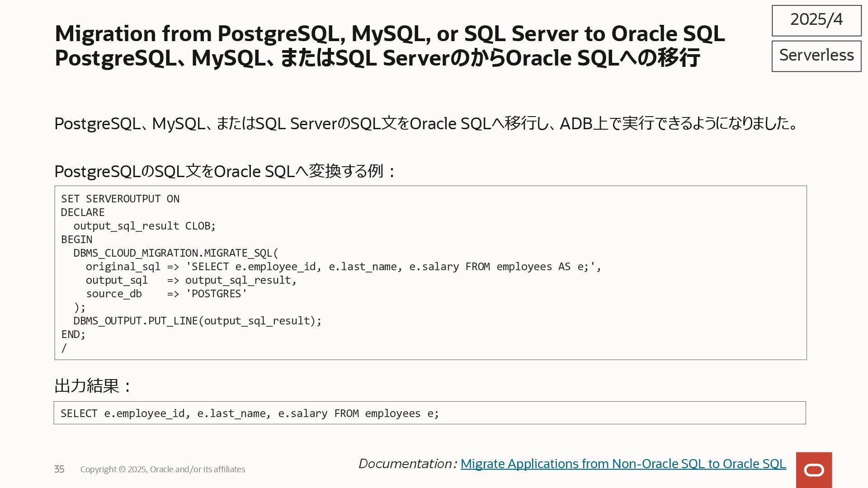Click the Japanese slide title line
Viewport: 868px width, 488px height.
[377, 58]
